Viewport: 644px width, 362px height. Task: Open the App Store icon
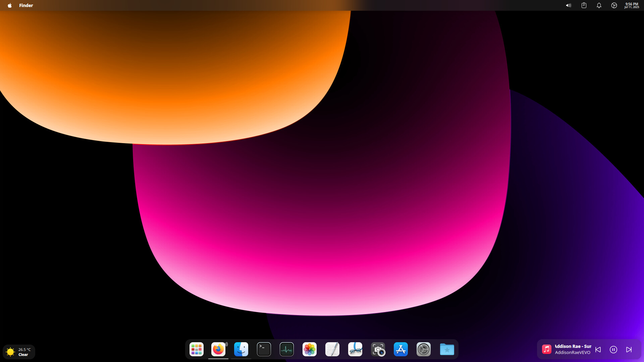[401, 349]
